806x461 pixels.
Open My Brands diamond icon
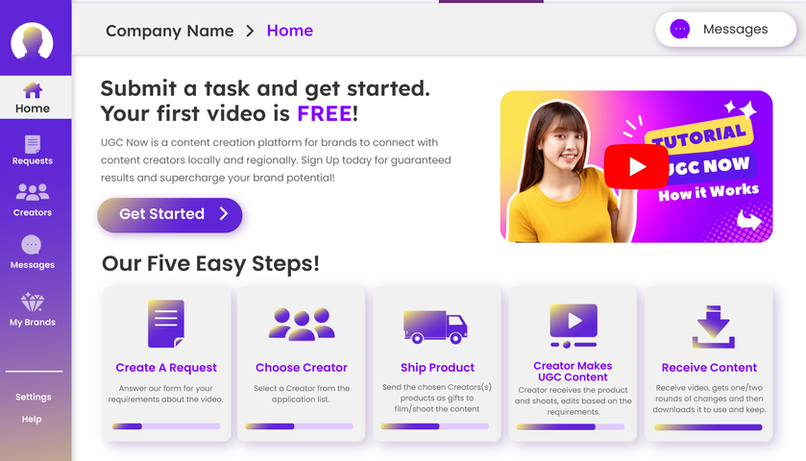32,302
